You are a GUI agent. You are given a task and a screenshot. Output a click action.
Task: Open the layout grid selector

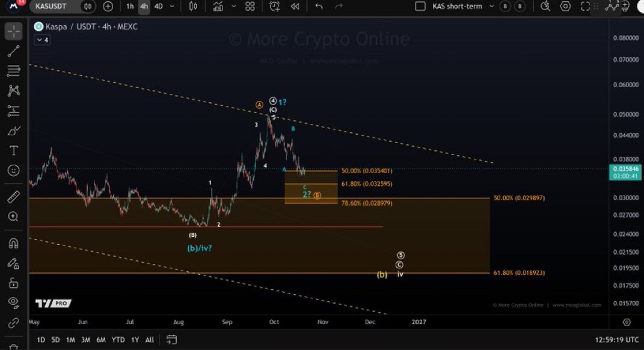pos(250,6)
